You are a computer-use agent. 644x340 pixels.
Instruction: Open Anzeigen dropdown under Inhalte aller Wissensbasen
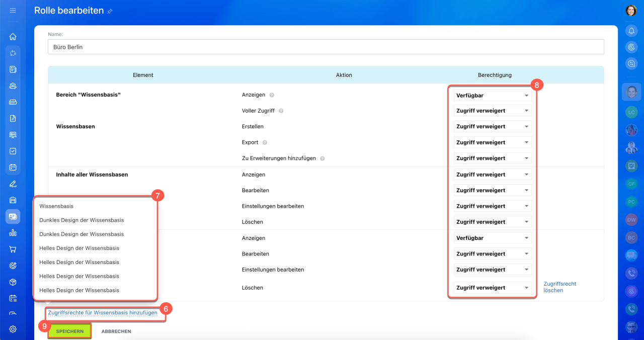[493, 175]
